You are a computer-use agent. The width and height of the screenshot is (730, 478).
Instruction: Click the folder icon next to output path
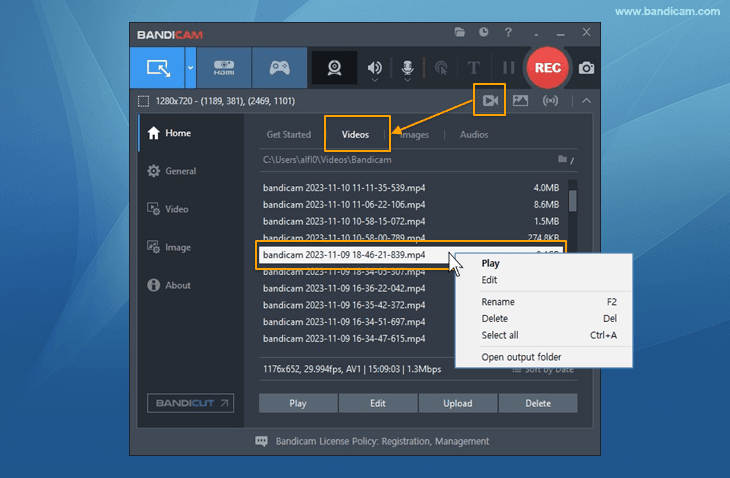(x=562, y=159)
